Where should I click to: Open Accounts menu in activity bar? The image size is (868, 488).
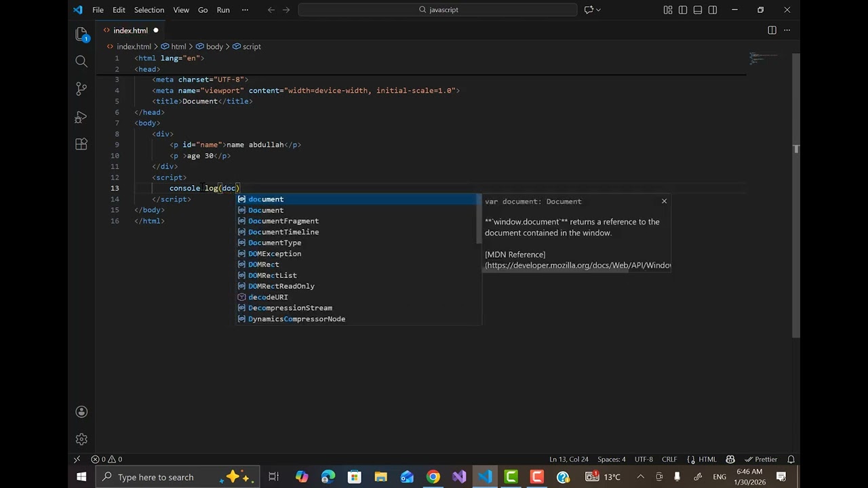[x=81, y=411]
